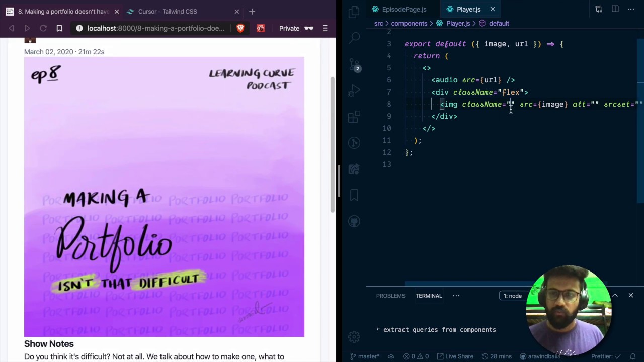Maximize the terminal panel with chevron
Viewport: 644px width, 362px height.
615,296
